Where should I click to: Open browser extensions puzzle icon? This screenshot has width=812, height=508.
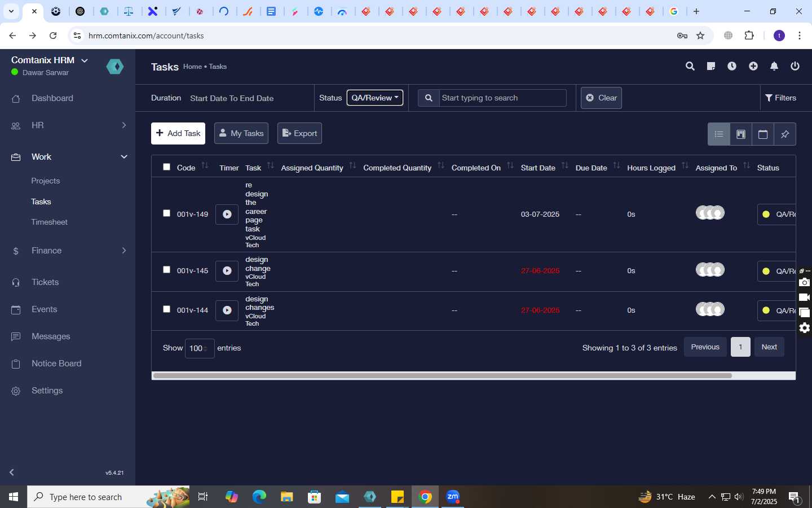[749, 36]
